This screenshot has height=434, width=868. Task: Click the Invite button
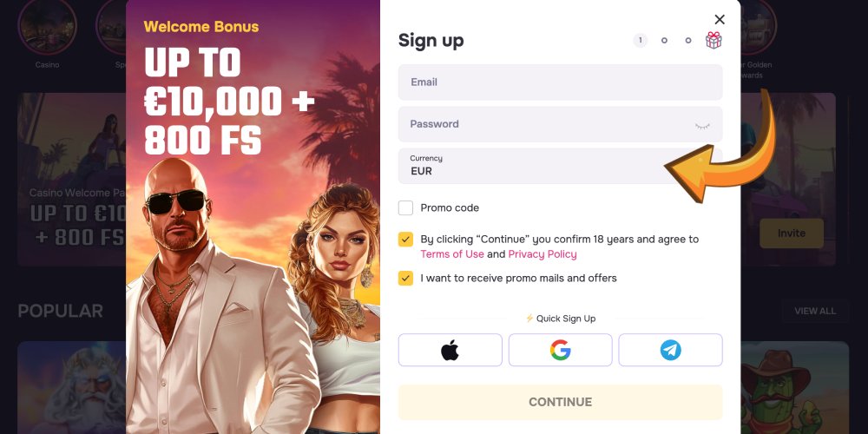click(x=792, y=233)
